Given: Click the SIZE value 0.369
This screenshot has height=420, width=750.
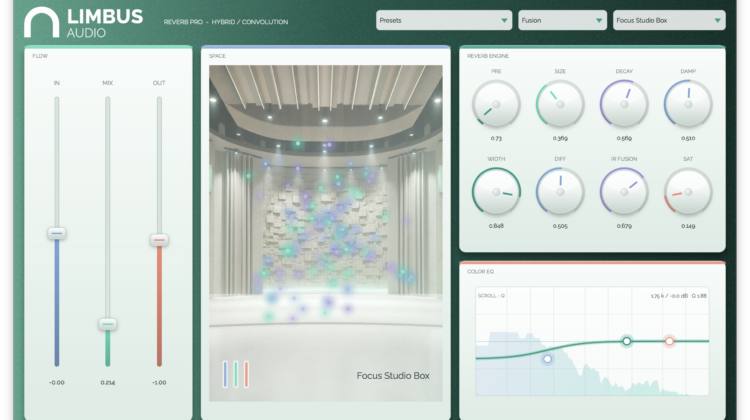Looking at the screenshot, I should coord(560,138).
